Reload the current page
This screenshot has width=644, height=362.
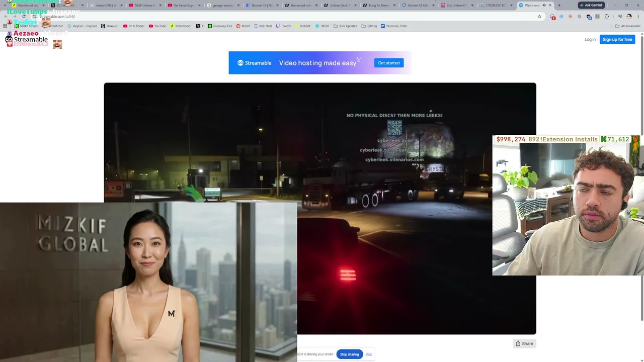pyautogui.click(x=23, y=17)
